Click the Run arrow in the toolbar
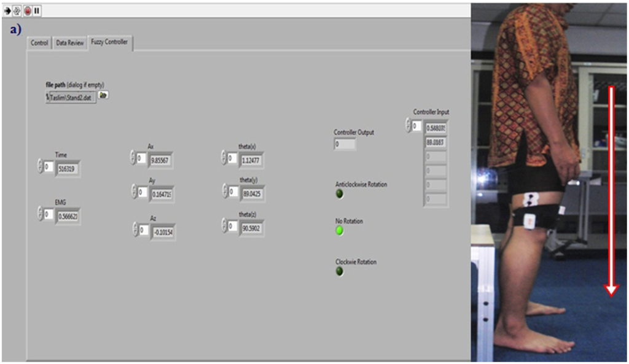 [x=7, y=10]
